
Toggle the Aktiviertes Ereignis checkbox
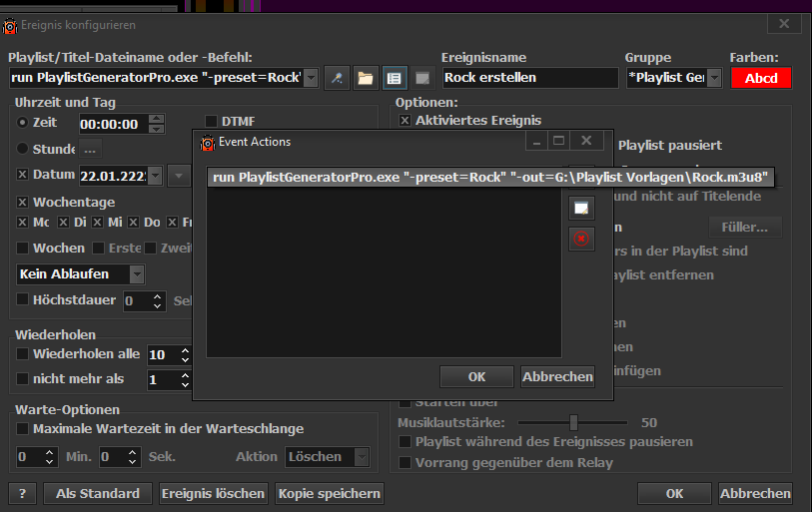(x=405, y=120)
